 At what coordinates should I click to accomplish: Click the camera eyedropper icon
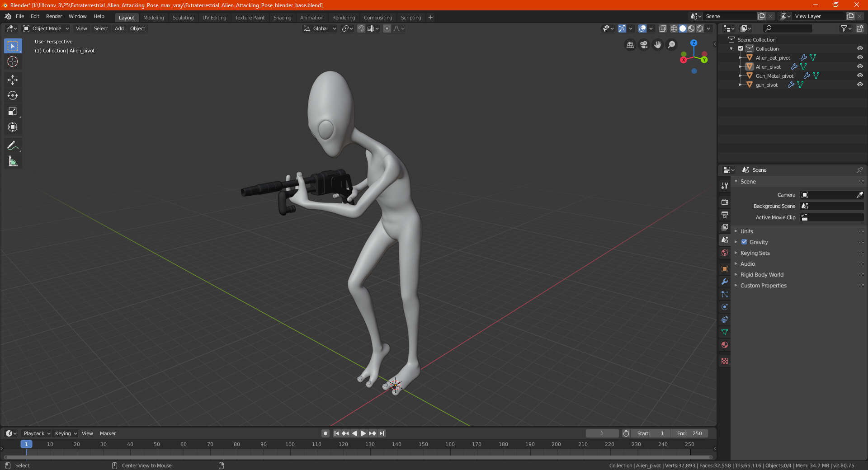pos(859,195)
